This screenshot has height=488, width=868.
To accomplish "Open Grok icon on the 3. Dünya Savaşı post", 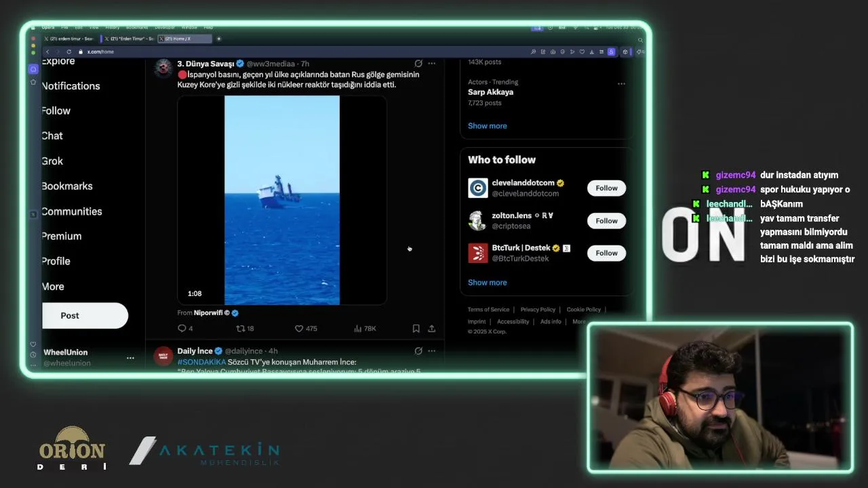I will pos(418,64).
